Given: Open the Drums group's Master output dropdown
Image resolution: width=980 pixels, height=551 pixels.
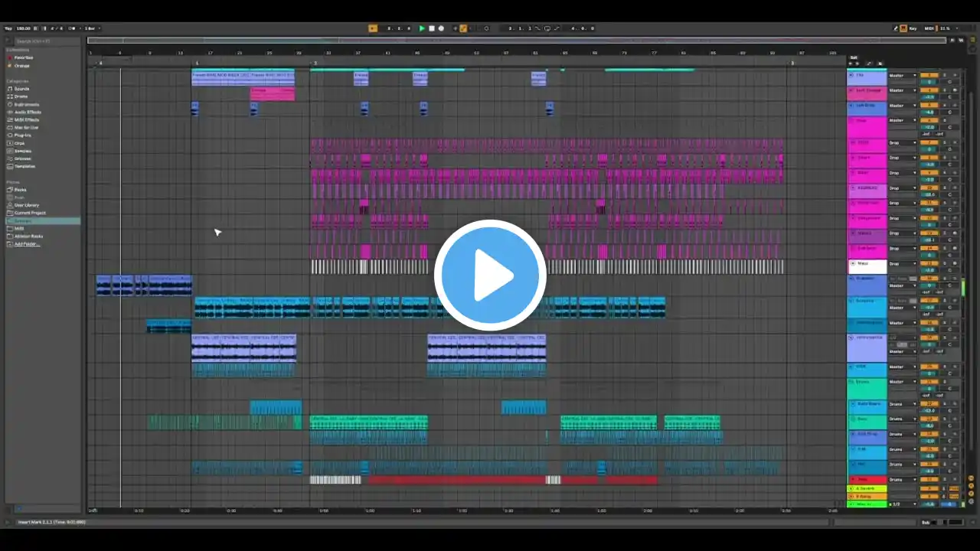Looking at the screenshot, I should point(902,381).
